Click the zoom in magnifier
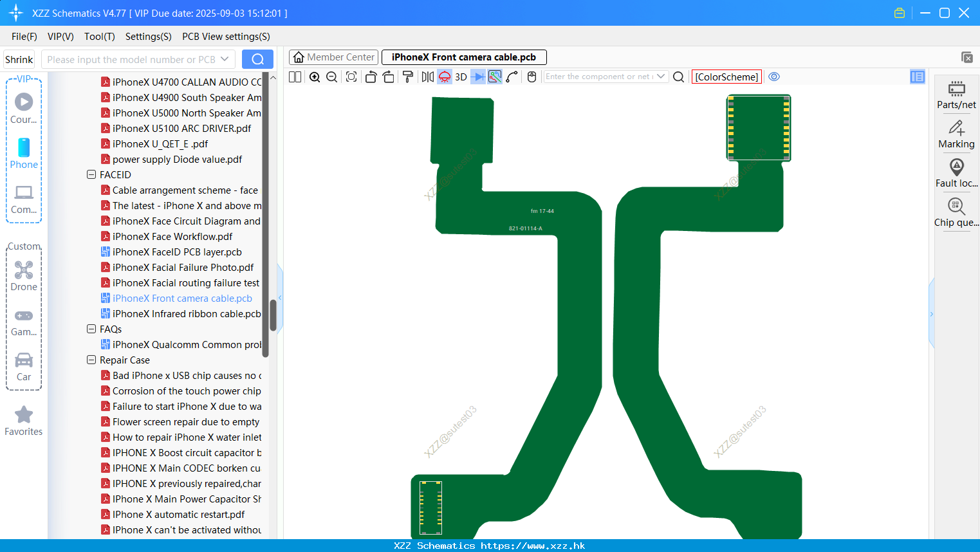Screen dimensions: 980x552 315,77
